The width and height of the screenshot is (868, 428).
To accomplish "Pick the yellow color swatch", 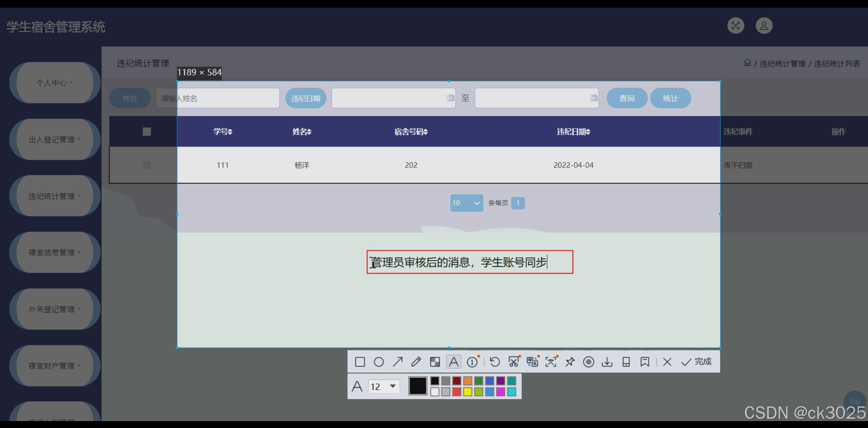I will click(467, 392).
